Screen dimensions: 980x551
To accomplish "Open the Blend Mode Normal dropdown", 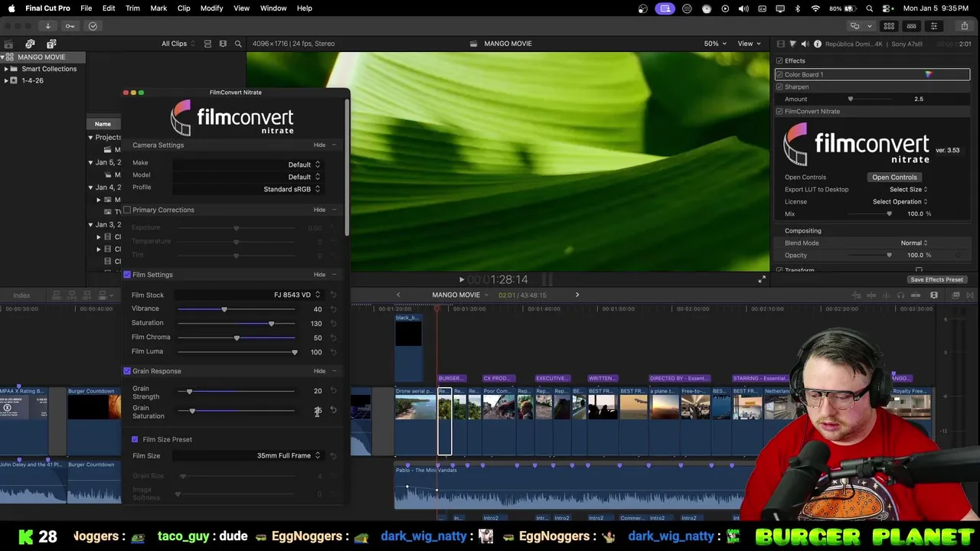I will coord(914,243).
